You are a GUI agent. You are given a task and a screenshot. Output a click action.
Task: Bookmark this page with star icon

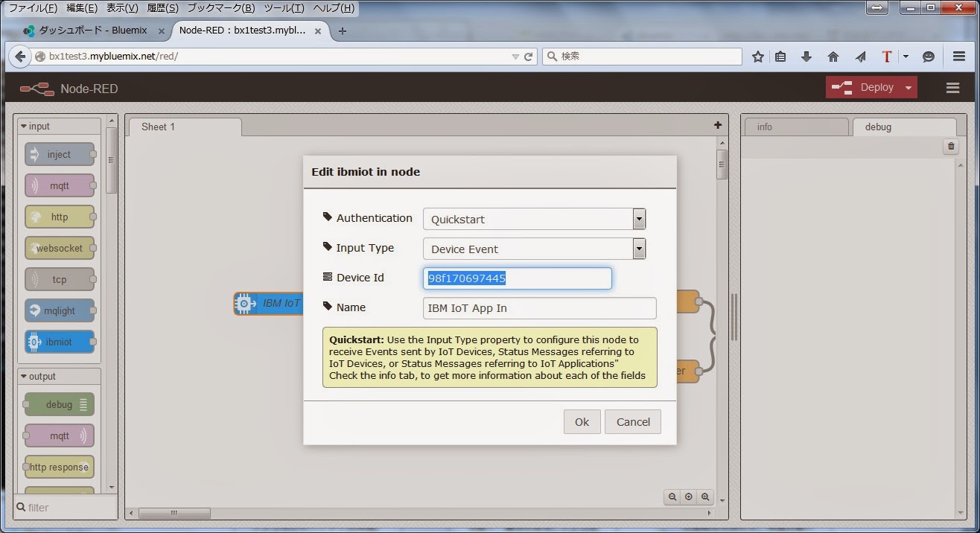(x=758, y=57)
